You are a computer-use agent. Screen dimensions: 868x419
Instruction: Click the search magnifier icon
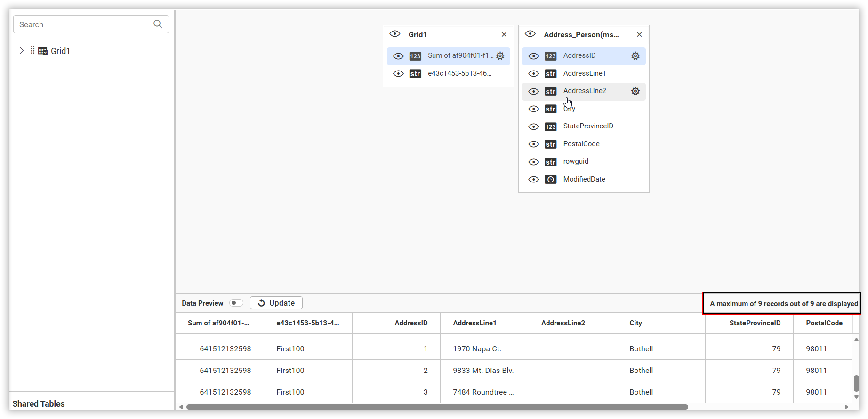[158, 24]
